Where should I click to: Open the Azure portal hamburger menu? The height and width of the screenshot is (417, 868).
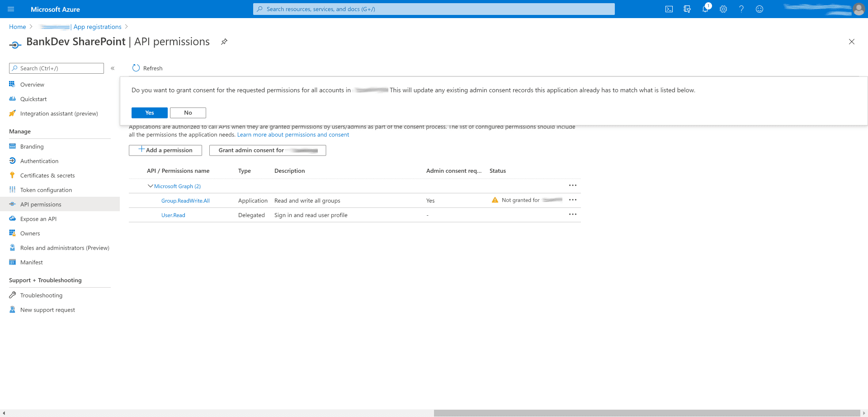click(x=11, y=9)
